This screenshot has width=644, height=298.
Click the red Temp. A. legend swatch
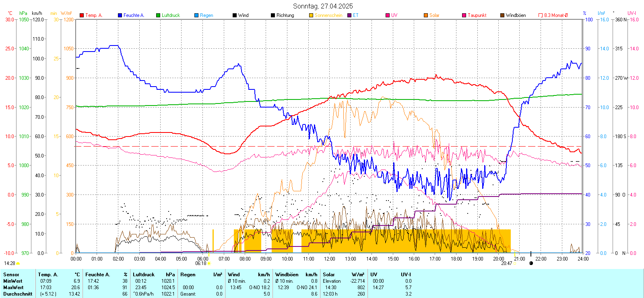coord(82,15)
